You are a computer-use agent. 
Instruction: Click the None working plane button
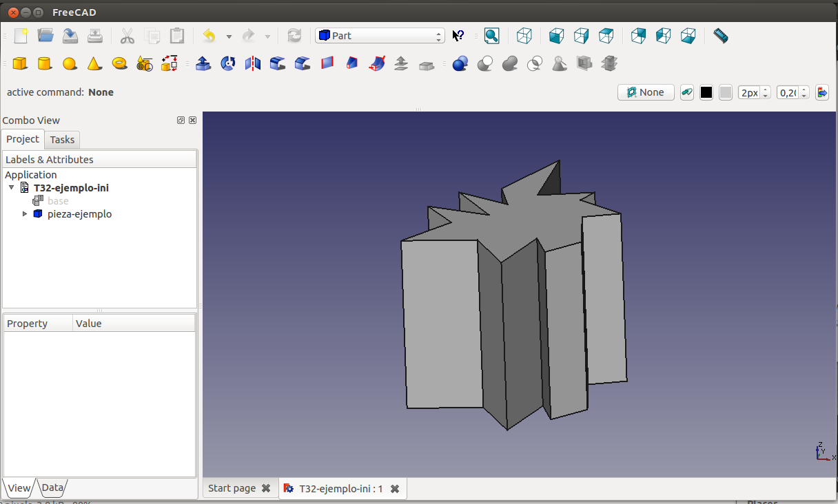[646, 92]
